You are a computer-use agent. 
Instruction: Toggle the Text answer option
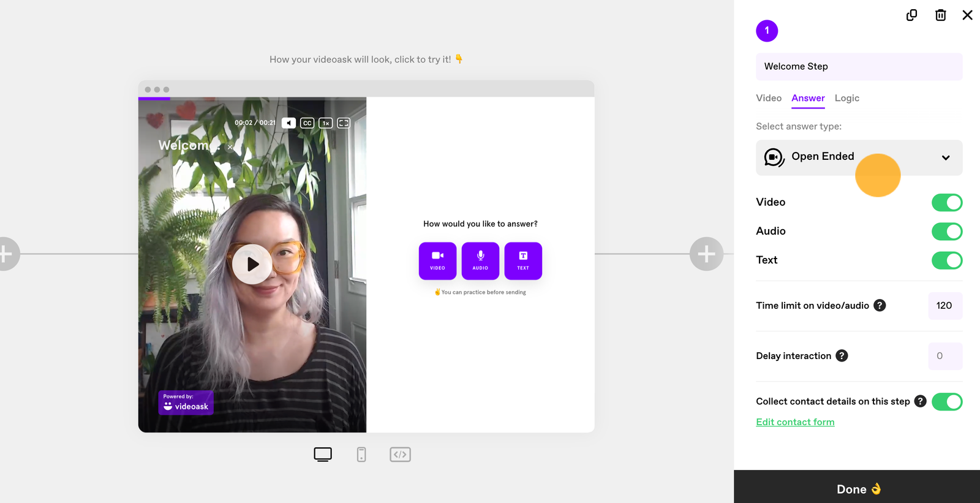tap(947, 260)
